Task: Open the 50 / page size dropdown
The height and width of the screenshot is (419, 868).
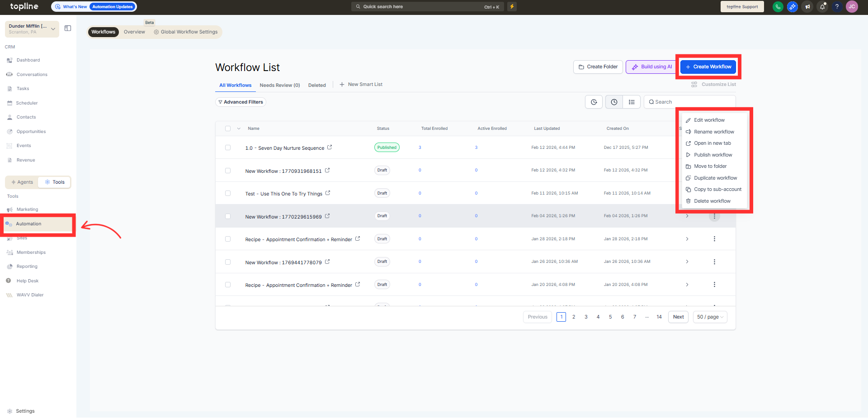Action: 710,317
